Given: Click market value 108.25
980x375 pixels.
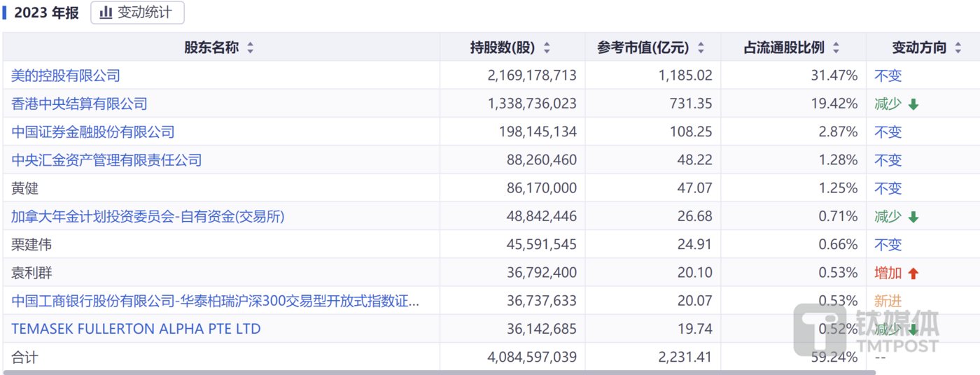Looking at the screenshot, I should (690, 132).
